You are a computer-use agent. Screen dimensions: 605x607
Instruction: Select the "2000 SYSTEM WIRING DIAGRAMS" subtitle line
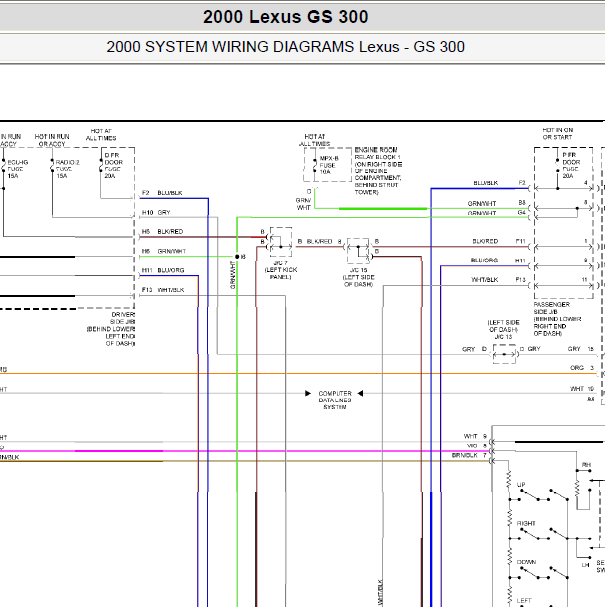(285, 47)
